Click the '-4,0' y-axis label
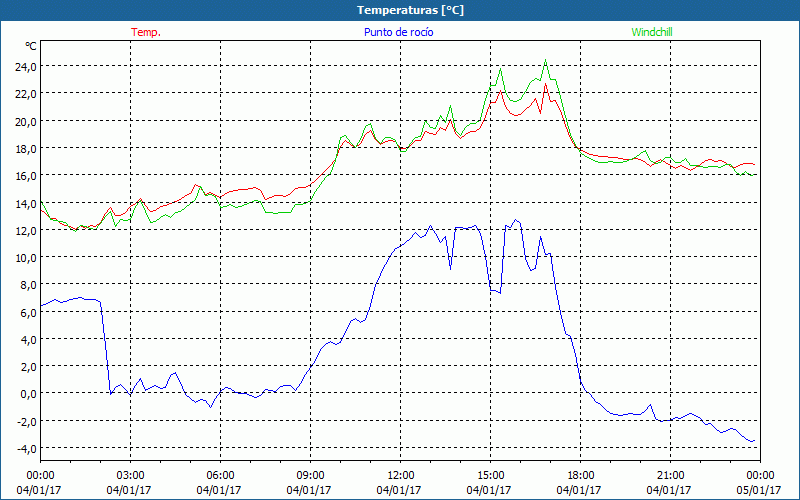The image size is (800, 500). pyautogui.click(x=28, y=448)
